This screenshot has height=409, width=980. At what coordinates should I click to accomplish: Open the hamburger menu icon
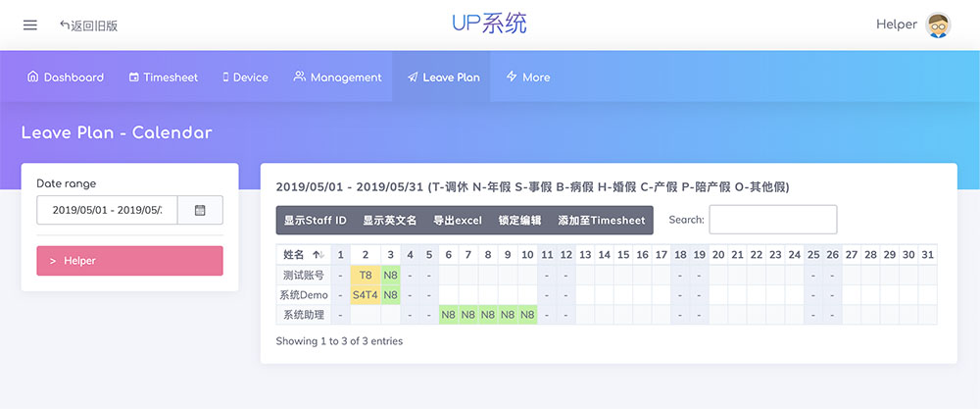click(x=29, y=25)
